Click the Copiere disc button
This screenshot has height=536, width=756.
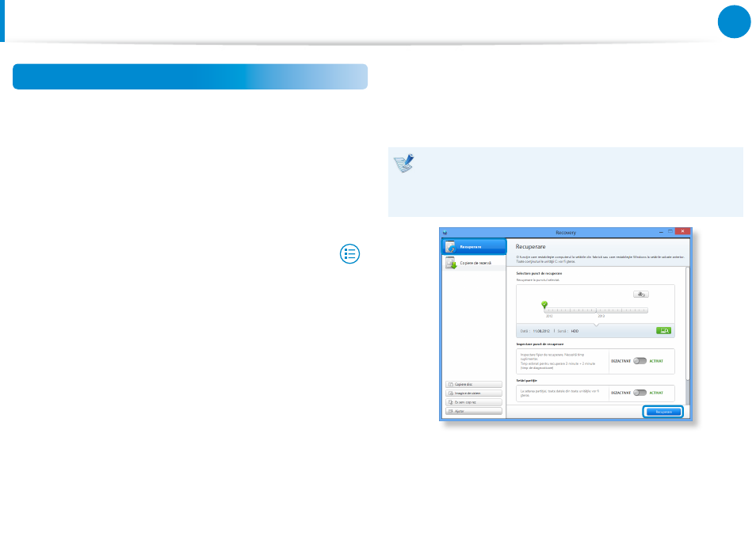(473, 384)
